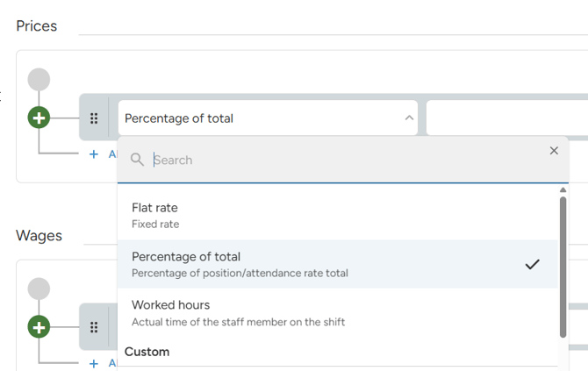
Task: Click the search magnifier icon
Action: click(x=137, y=160)
